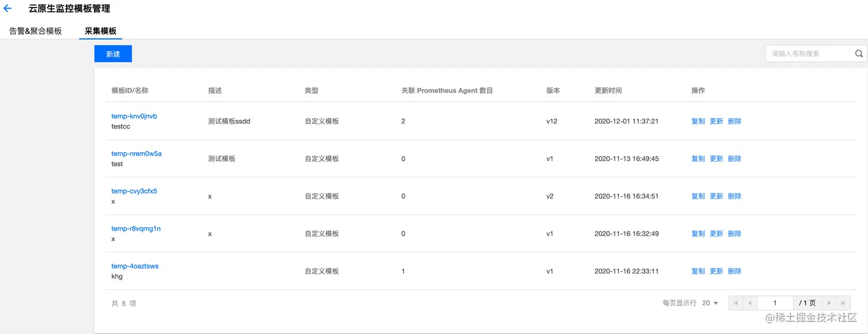
Task: Click version cell v12
Action: point(552,121)
